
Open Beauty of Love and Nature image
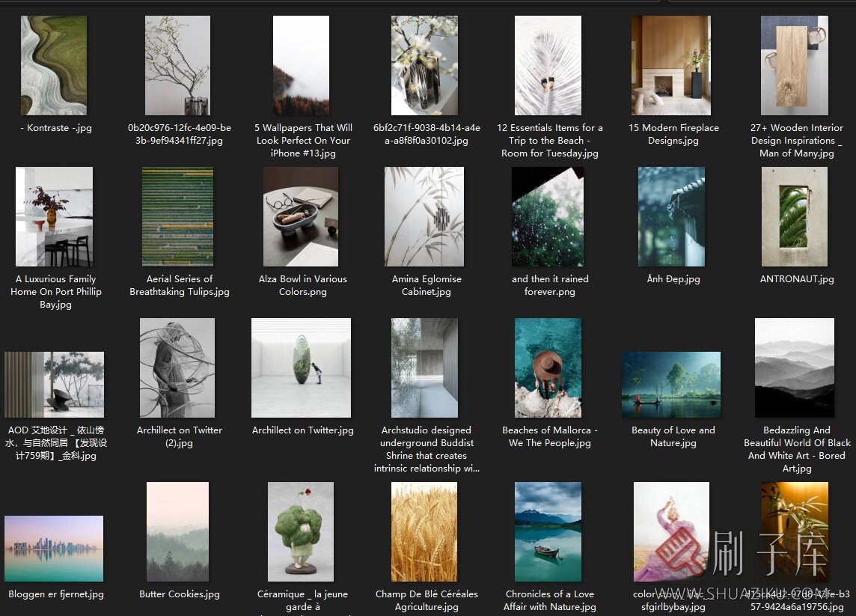click(671, 385)
